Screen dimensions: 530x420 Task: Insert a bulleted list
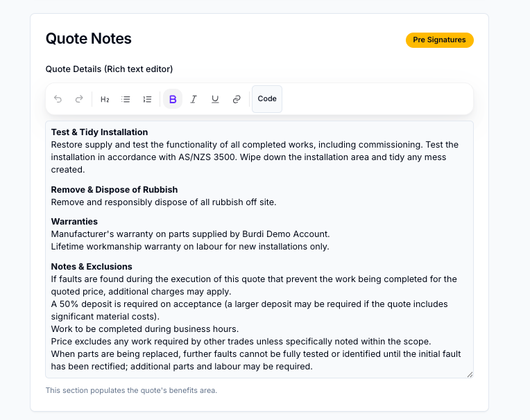[126, 99]
